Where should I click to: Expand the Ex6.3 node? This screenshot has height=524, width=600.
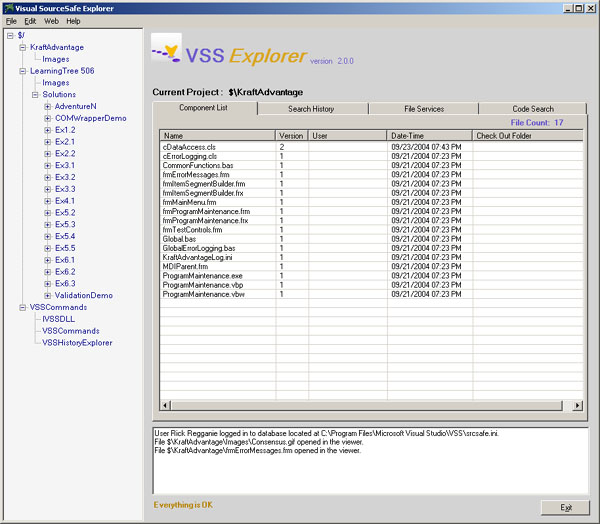coord(47,284)
